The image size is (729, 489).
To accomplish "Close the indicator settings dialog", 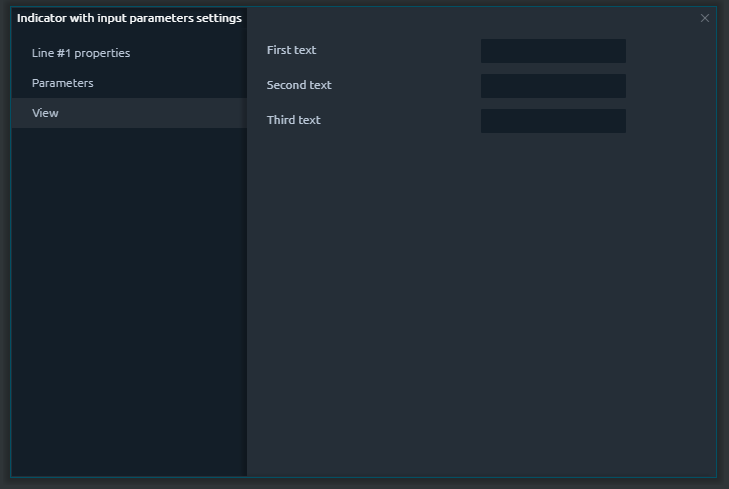I will click(705, 18).
